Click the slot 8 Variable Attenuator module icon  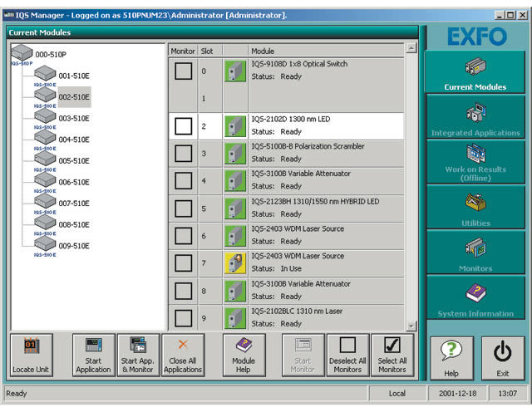pyautogui.click(x=235, y=291)
